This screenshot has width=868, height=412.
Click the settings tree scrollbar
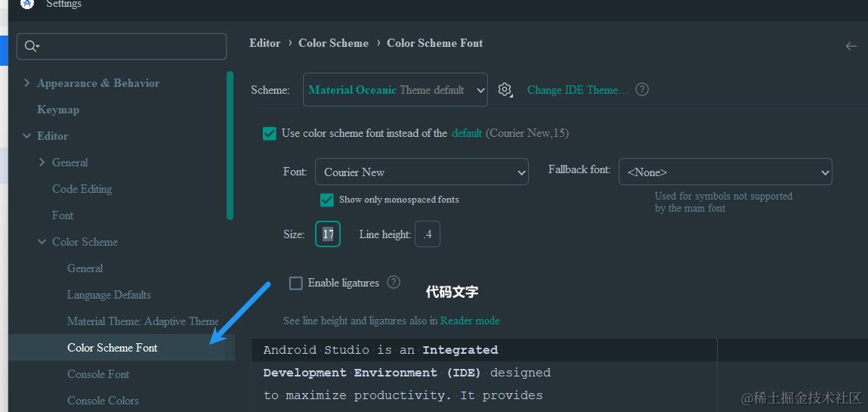230,145
